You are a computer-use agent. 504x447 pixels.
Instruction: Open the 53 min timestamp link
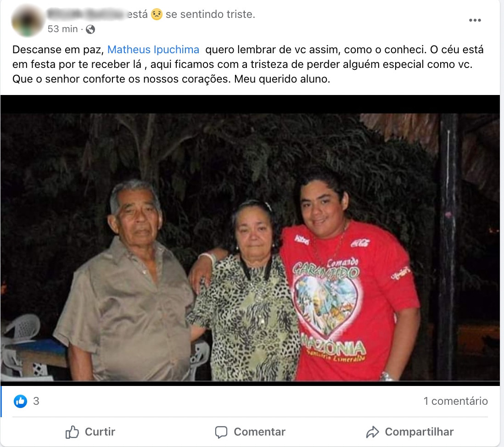coord(63,29)
